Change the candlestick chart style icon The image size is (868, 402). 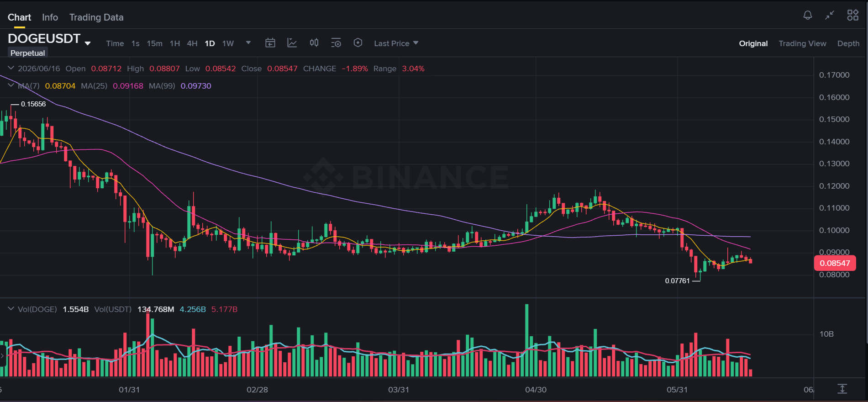pyautogui.click(x=314, y=43)
